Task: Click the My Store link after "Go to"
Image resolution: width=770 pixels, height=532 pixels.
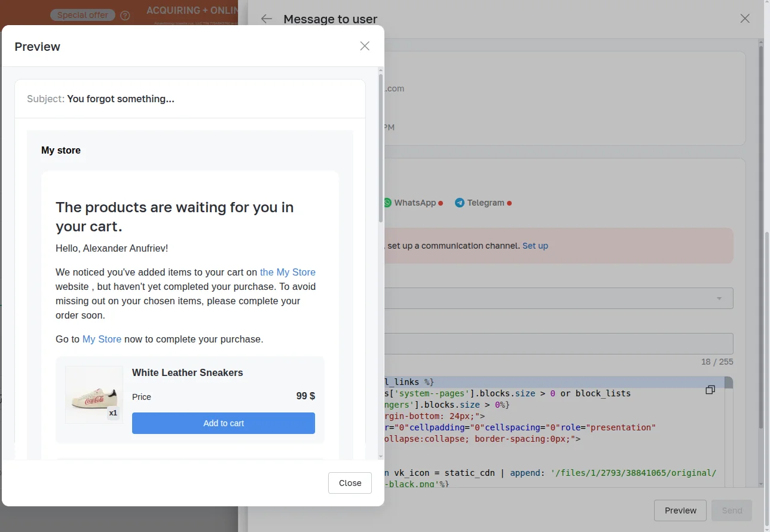Action: [x=102, y=339]
